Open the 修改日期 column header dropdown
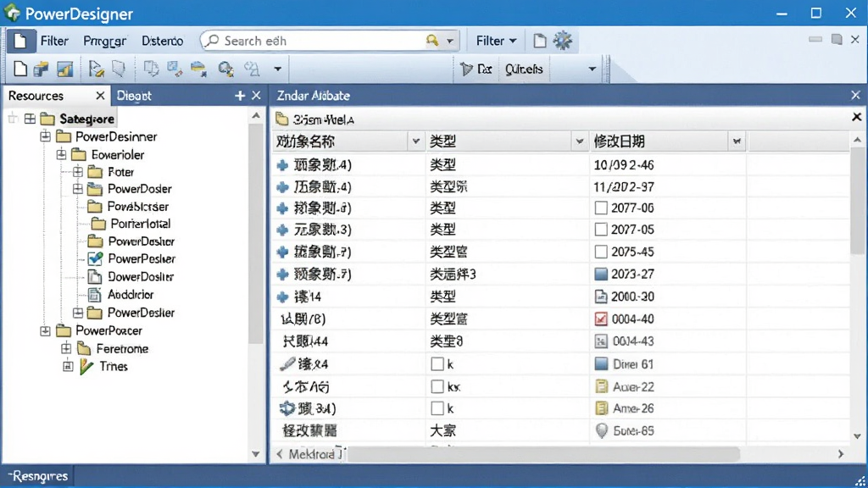Image resolution: width=868 pixels, height=488 pixels. point(737,141)
